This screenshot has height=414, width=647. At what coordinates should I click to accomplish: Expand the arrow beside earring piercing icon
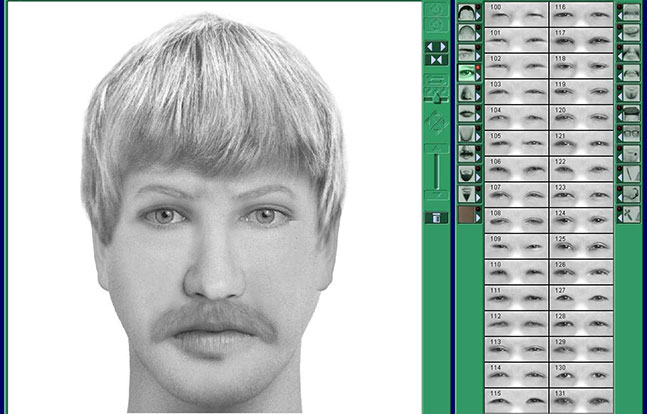(620, 199)
